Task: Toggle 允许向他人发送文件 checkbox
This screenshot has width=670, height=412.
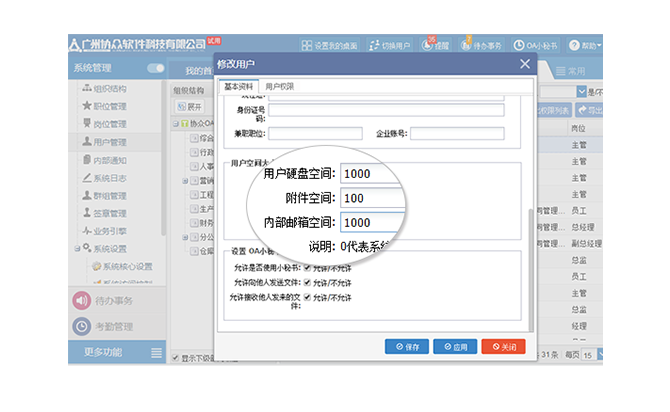Action: (x=307, y=283)
